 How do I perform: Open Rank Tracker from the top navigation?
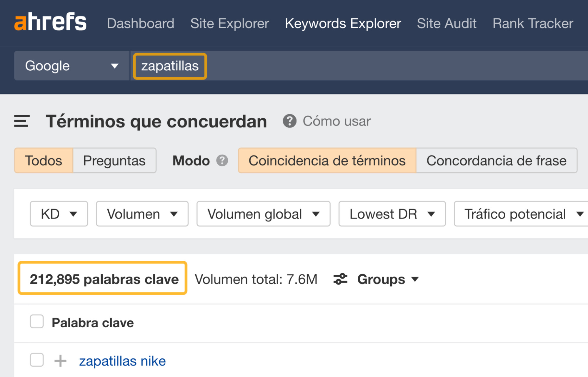pyautogui.click(x=533, y=23)
